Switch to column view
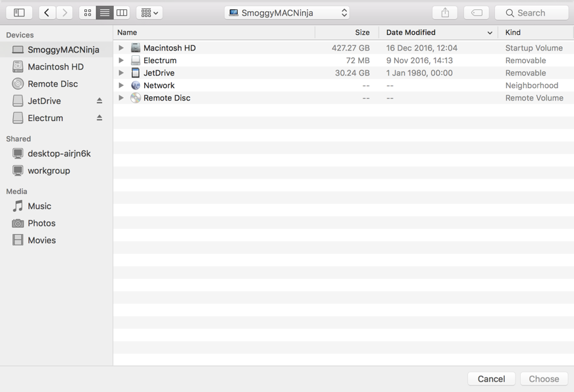The width and height of the screenshot is (574, 392). coord(122,12)
